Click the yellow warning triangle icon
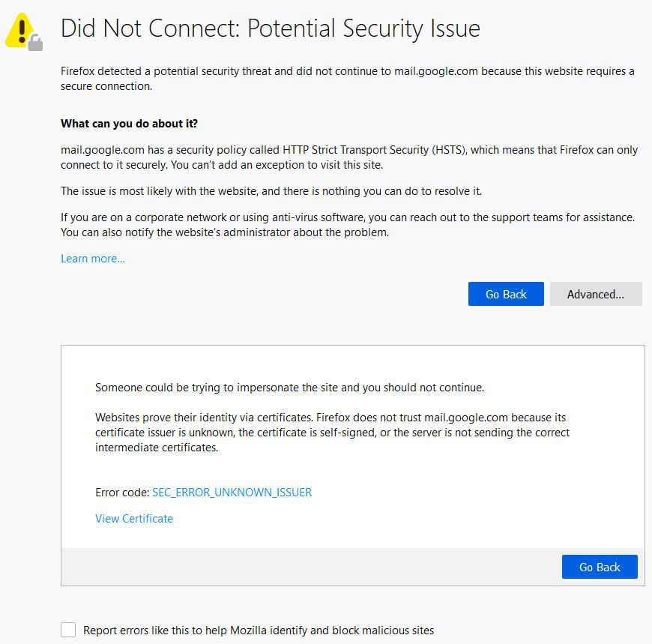This screenshot has height=644, width=652. (x=19, y=30)
